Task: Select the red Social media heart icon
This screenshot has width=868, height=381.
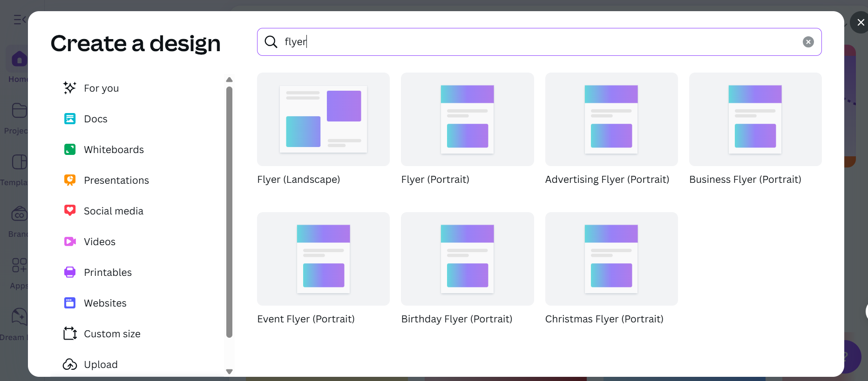Action: 70,210
